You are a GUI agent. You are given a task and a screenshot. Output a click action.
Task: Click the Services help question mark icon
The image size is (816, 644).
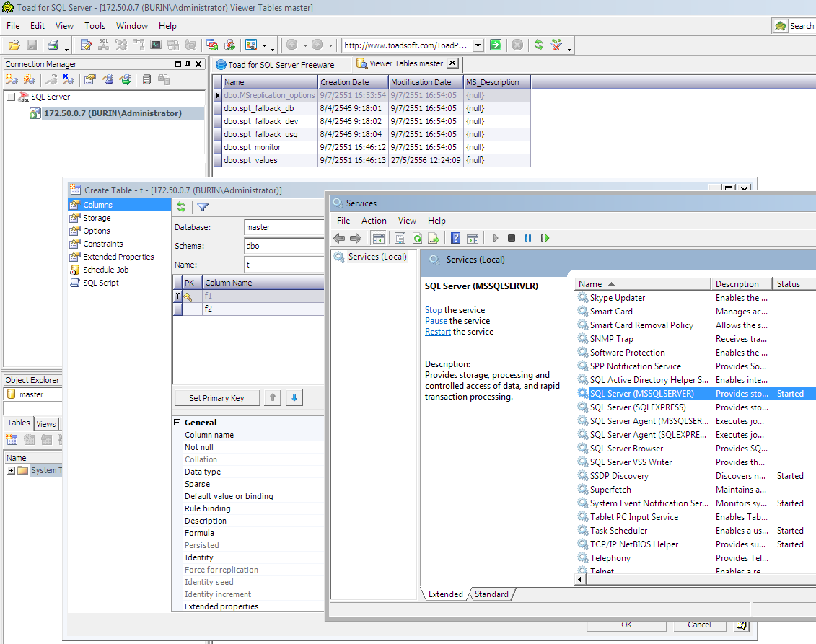(455, 238)
